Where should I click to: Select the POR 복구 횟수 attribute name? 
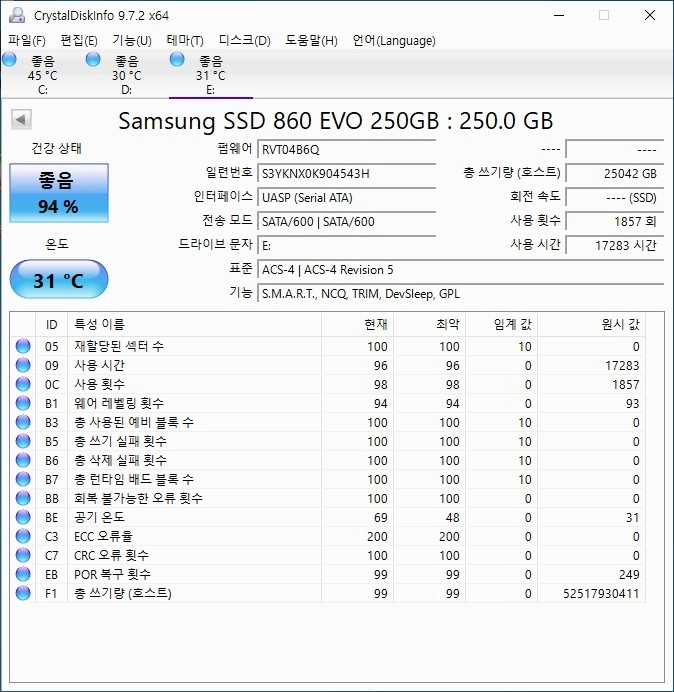click(x=112, y=574)
